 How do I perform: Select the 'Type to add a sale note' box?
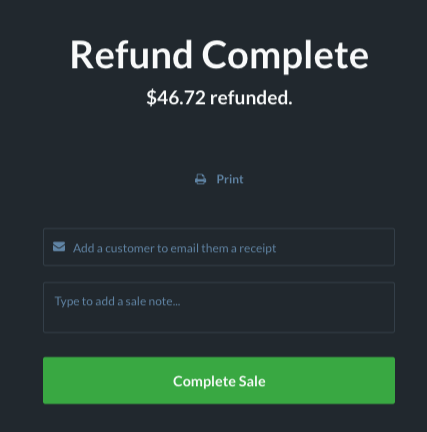click(x=219, y=307)
